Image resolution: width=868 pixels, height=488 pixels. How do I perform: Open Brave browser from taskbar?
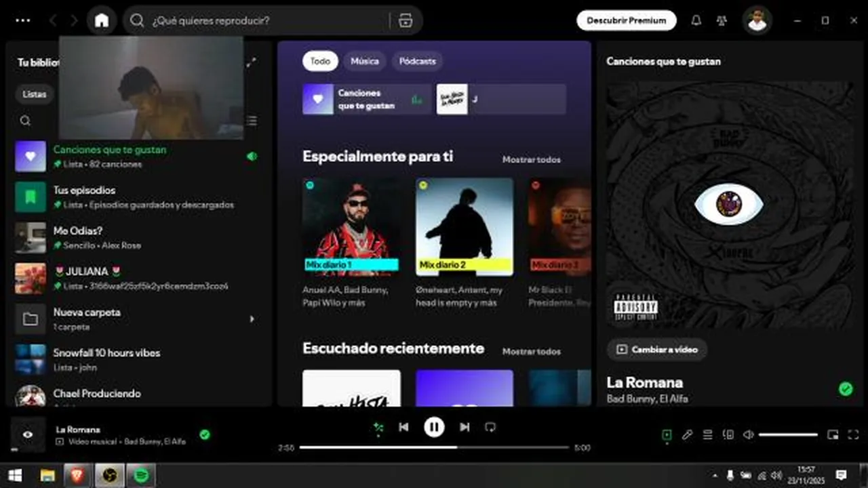[x=77, y=476]
